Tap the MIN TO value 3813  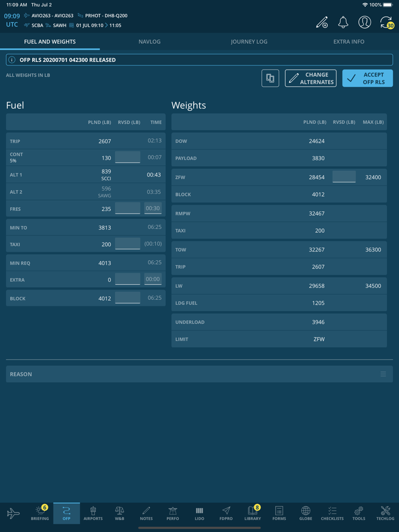(x=104, y=228)
